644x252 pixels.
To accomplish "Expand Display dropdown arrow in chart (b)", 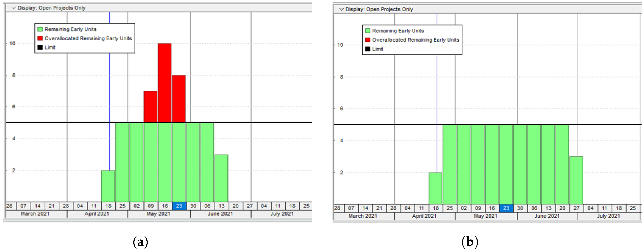I will [x=341, y=10].
